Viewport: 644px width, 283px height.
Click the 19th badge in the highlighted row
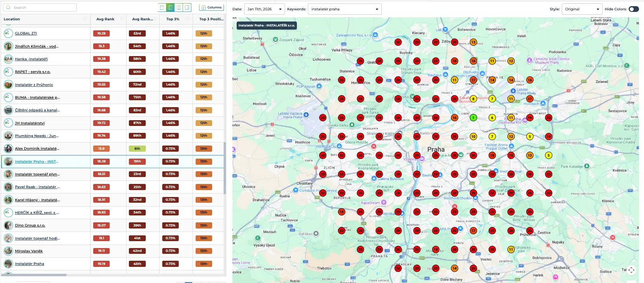click(137, 162)
